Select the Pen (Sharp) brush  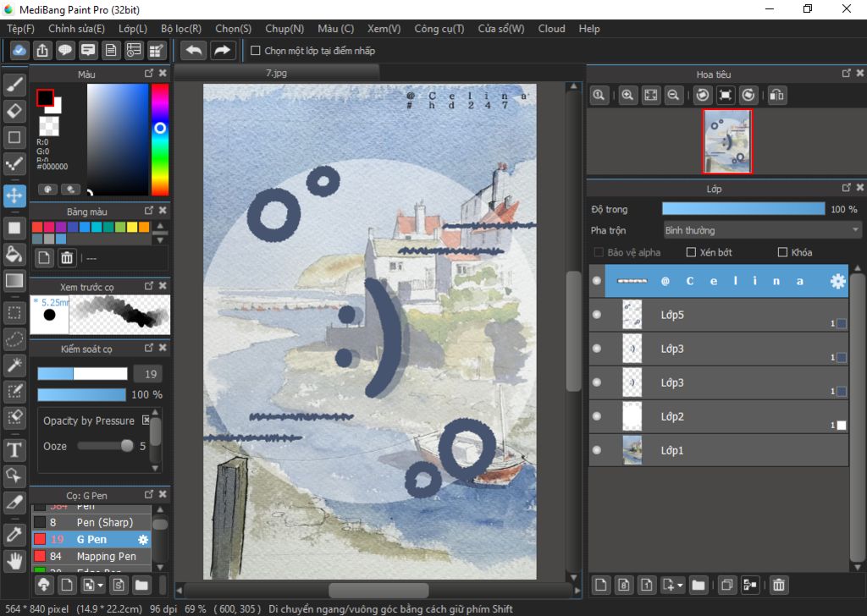(91, 522)
